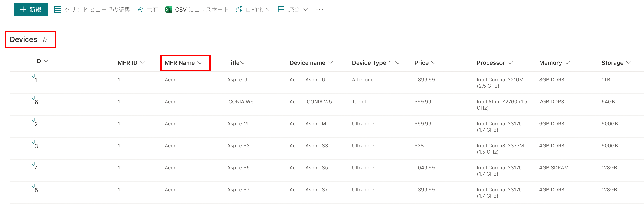Click Acer - Aspire S5 device name
Viewport: 644px width, 220px height.
(x=308, y=167)
